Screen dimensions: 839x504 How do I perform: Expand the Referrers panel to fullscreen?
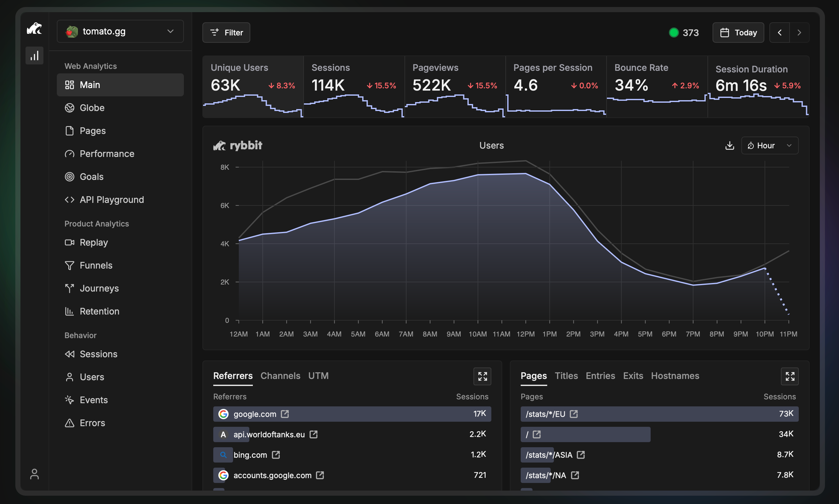coord(482,376)
